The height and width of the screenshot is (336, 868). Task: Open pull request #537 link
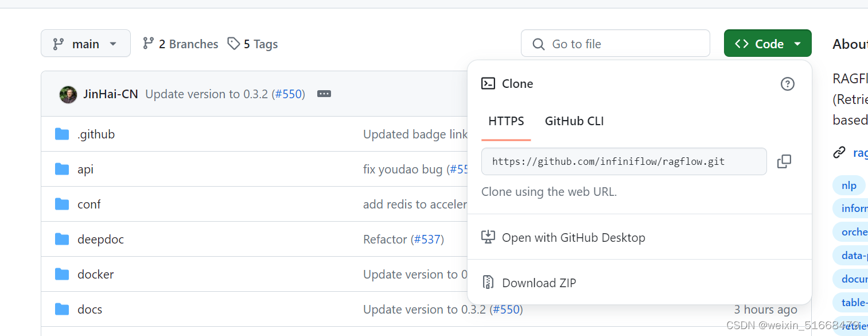pyautogui.click(x=427, y=240)
